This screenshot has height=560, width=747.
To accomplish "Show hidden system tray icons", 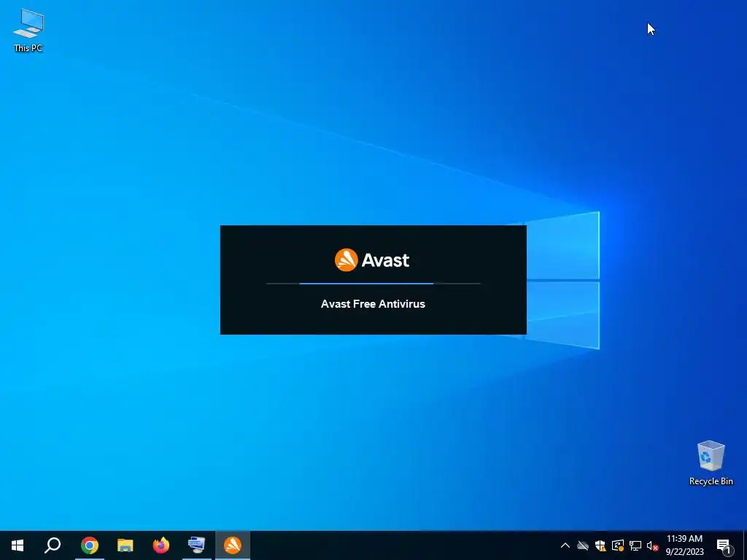I will pos(565,545).
